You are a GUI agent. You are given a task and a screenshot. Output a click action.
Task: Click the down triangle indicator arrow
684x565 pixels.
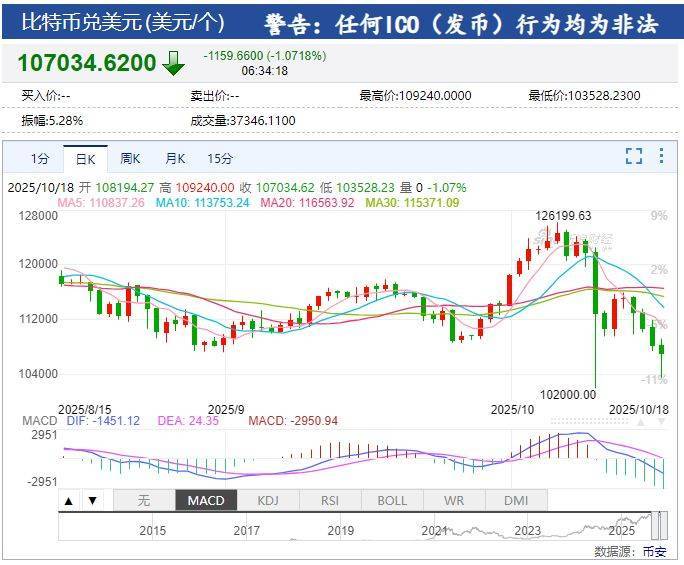(92, 500)
